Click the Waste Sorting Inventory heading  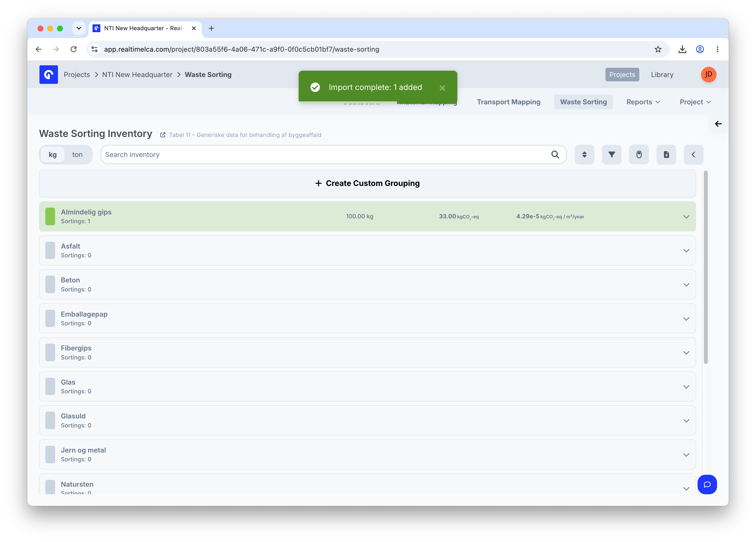[96, 134]
